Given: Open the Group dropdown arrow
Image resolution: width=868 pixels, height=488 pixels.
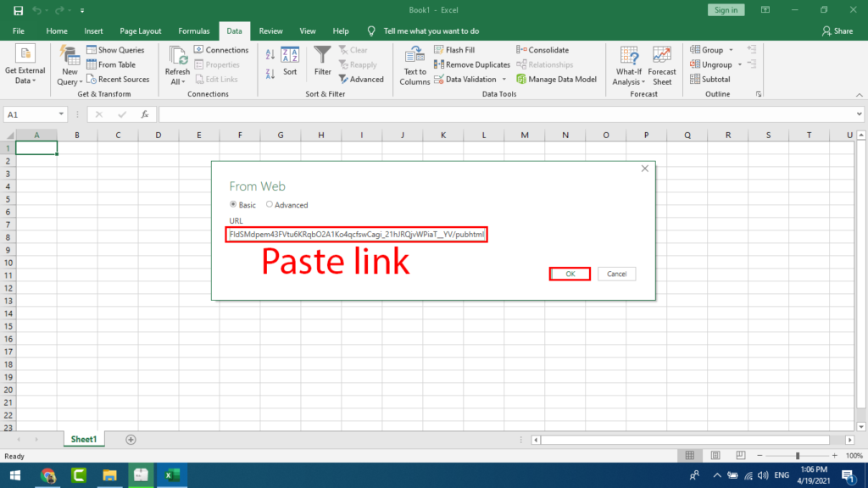Looking at the screenshot, I should pyautogui.click(x=732, y=50).
